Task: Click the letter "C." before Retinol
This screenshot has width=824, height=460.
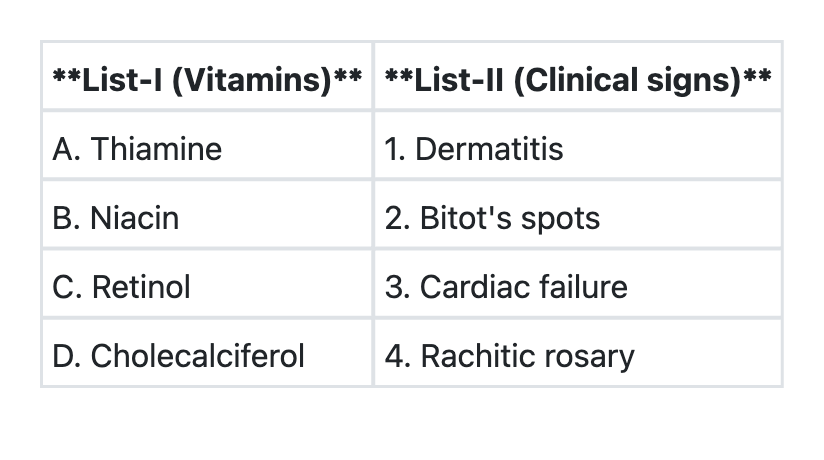Action: [x=67, y=287]
